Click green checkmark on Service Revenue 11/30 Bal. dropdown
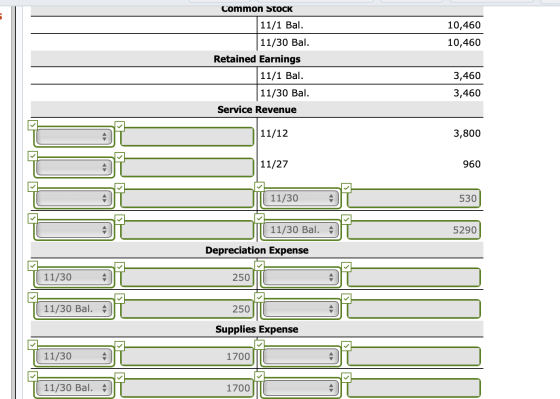The height and width of the screenshot is (399, 560). tap(260, 218)
